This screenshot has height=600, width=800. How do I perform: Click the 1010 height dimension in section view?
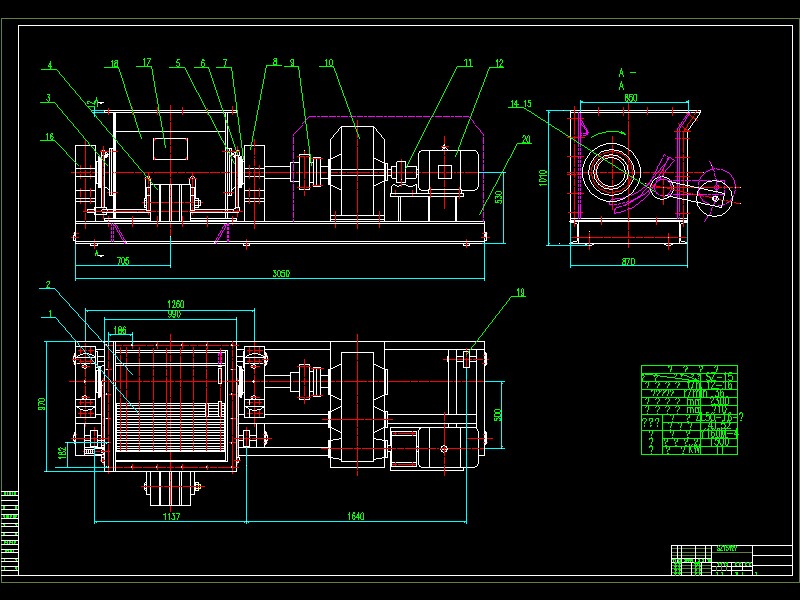[545, 177]
